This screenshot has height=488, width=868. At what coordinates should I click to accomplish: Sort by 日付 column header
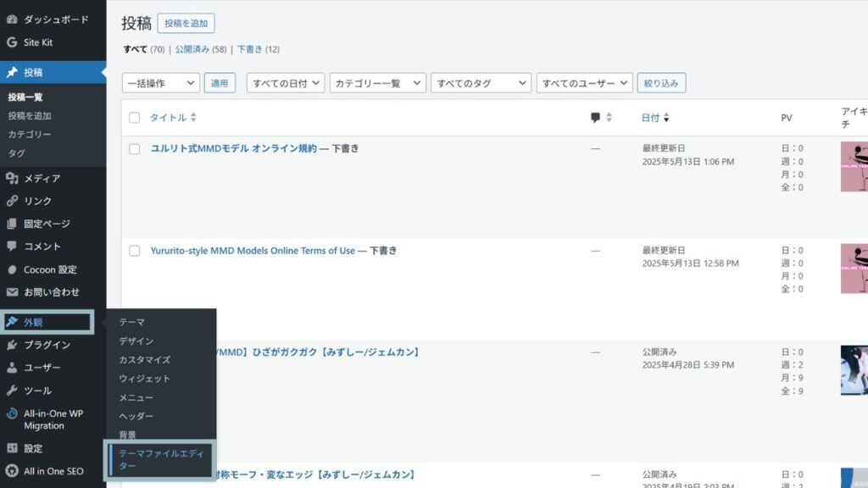click(650, 117)
